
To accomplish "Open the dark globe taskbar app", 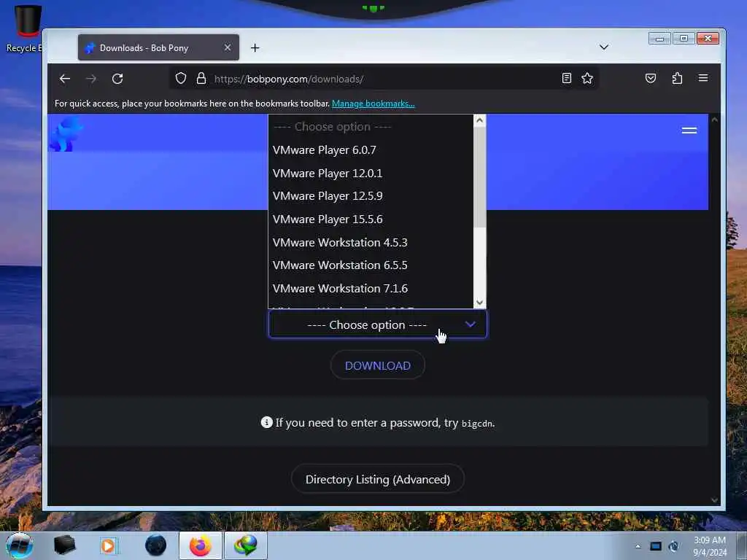I will 155,545.
